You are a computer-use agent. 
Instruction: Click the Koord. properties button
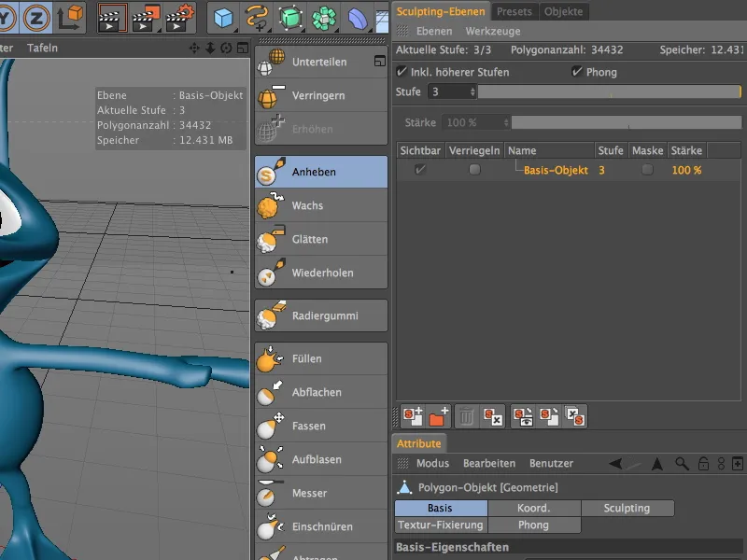[534, 508]
